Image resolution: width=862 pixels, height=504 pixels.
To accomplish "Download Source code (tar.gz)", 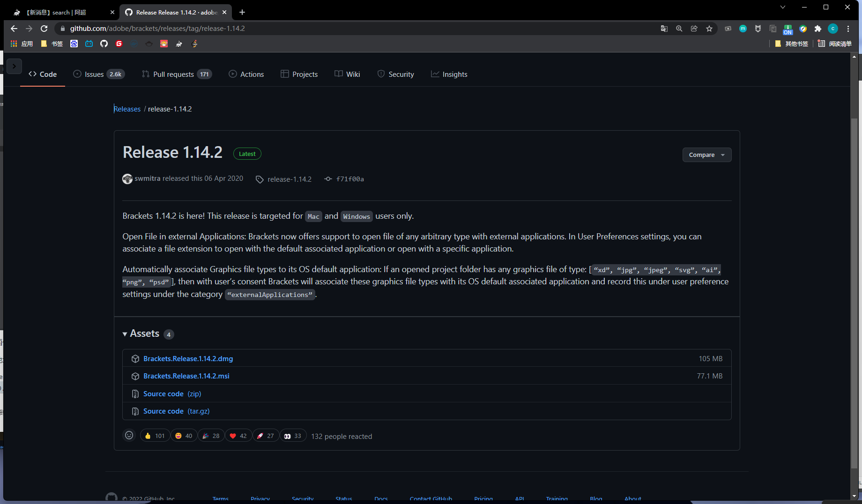I will 176,411.
